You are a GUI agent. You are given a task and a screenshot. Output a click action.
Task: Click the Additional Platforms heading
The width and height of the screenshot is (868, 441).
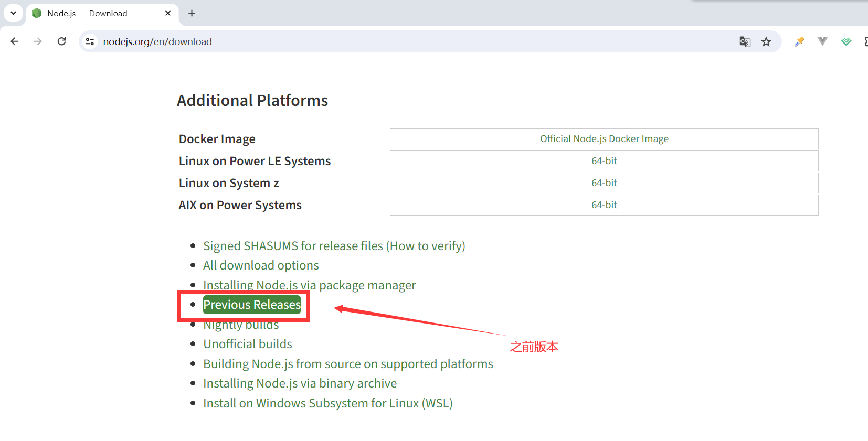(x=252, y=100)
